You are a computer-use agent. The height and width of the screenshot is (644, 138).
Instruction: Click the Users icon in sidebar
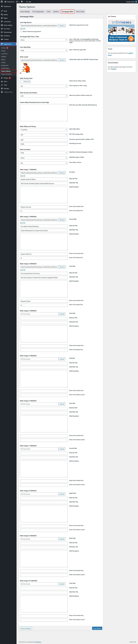[x=2, y=81]
